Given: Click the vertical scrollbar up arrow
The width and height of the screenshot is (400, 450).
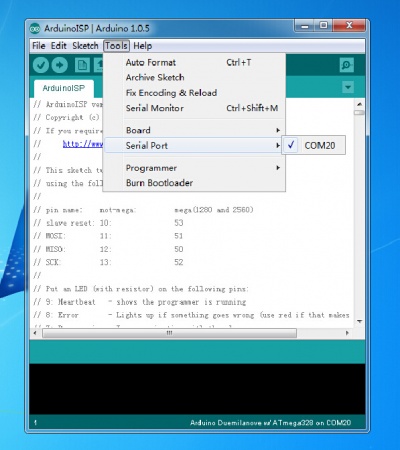Looking at the screenshot, I should click(359, 104).
